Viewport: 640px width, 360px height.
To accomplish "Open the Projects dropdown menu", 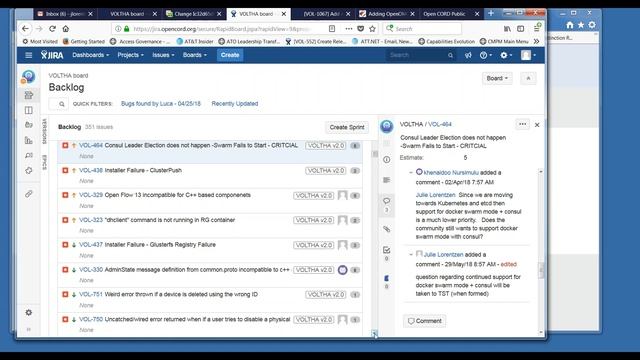I will coord(130,55).
